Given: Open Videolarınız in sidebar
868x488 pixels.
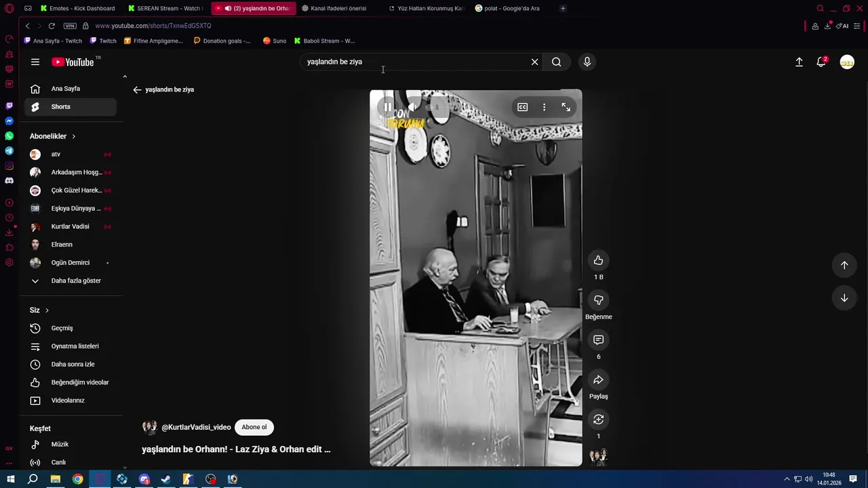Looking at the screenshot, I should pyautogui.click(x=71, y=401).
